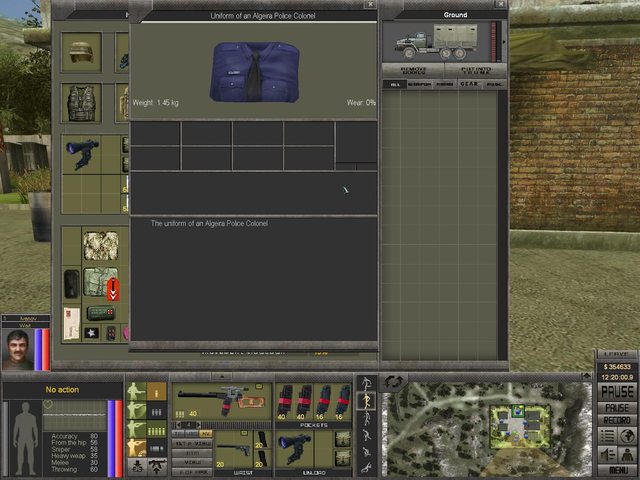Select the careful aim soldier icon

point(136,429)
